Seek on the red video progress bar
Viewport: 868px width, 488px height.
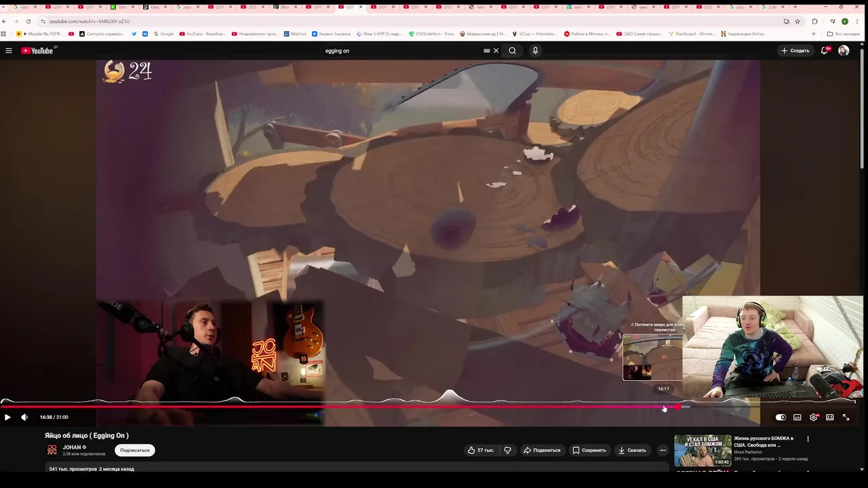(427, 407)
